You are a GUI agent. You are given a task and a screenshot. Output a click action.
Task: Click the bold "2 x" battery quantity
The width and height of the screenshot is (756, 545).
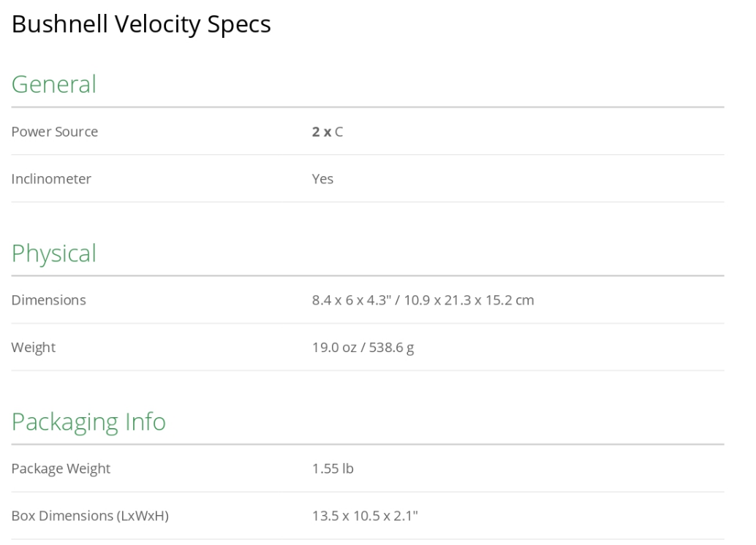point(322,132)
